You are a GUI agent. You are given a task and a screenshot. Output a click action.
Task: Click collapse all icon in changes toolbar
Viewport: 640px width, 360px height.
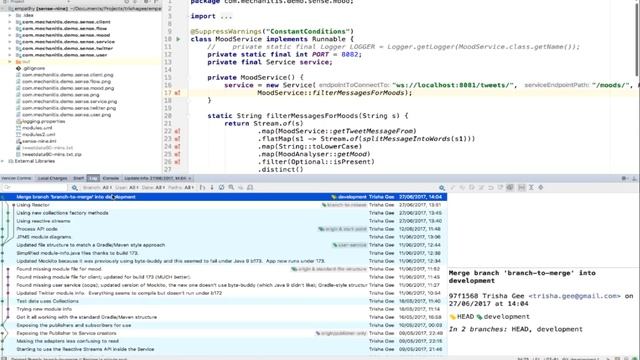541,187
